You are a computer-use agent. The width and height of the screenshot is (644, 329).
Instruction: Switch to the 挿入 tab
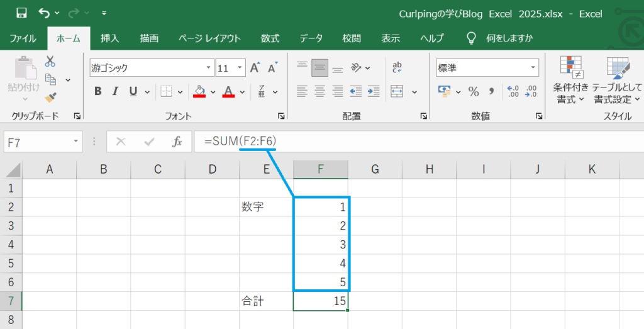click(x=109, y=38)
